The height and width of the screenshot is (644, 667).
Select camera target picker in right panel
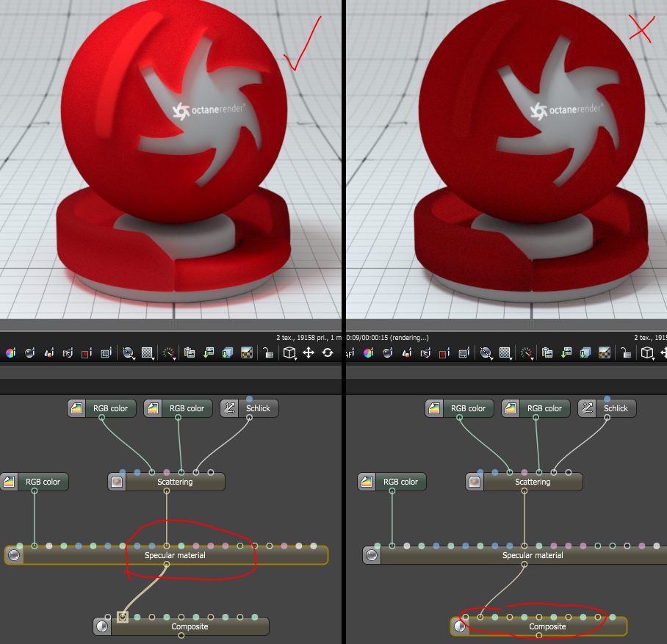click(426, 352)
